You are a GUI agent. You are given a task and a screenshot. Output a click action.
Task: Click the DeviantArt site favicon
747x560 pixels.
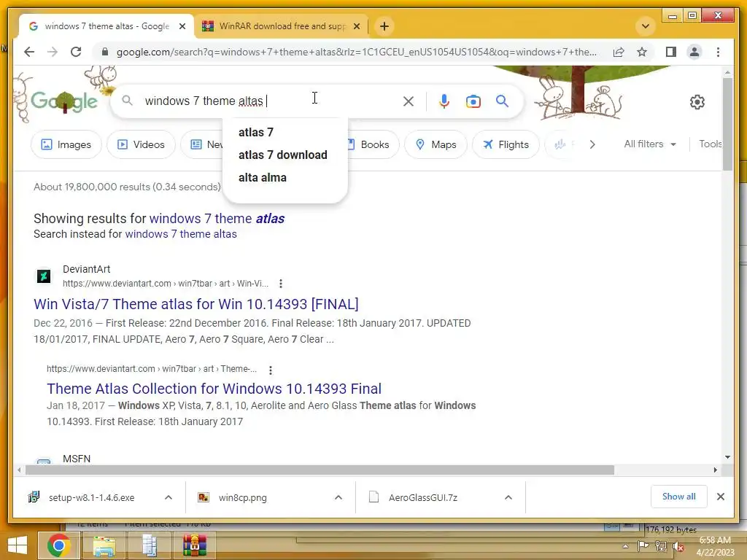[44, 276]
